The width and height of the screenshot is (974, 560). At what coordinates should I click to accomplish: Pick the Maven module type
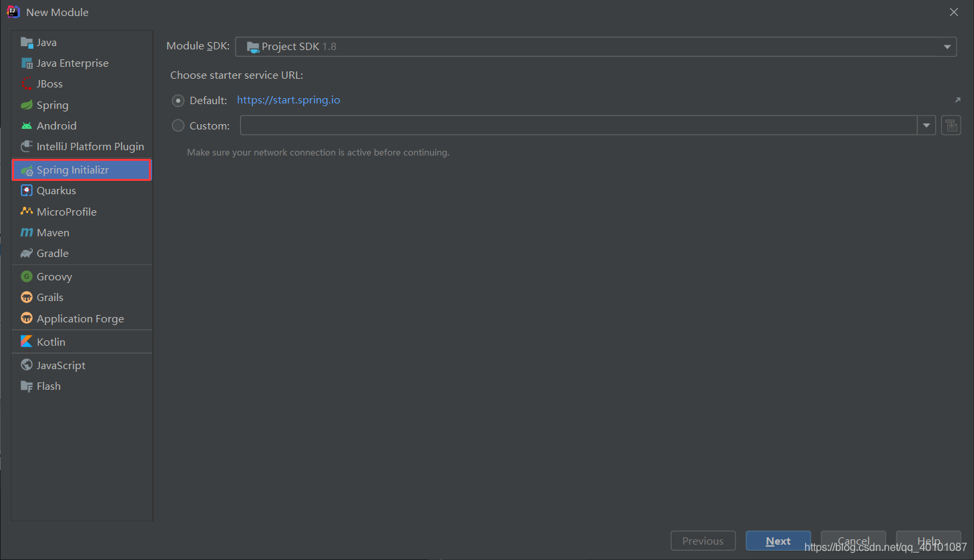[82, 232]
